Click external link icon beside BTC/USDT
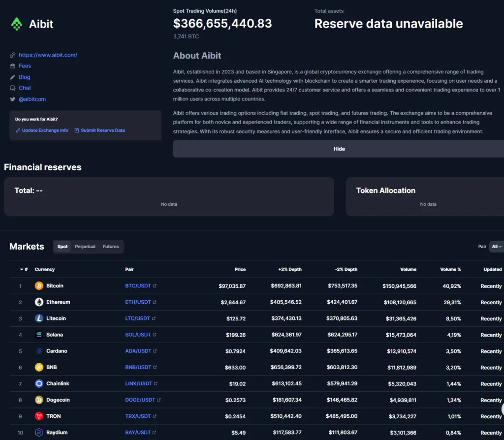 click(x=155, y=286)
